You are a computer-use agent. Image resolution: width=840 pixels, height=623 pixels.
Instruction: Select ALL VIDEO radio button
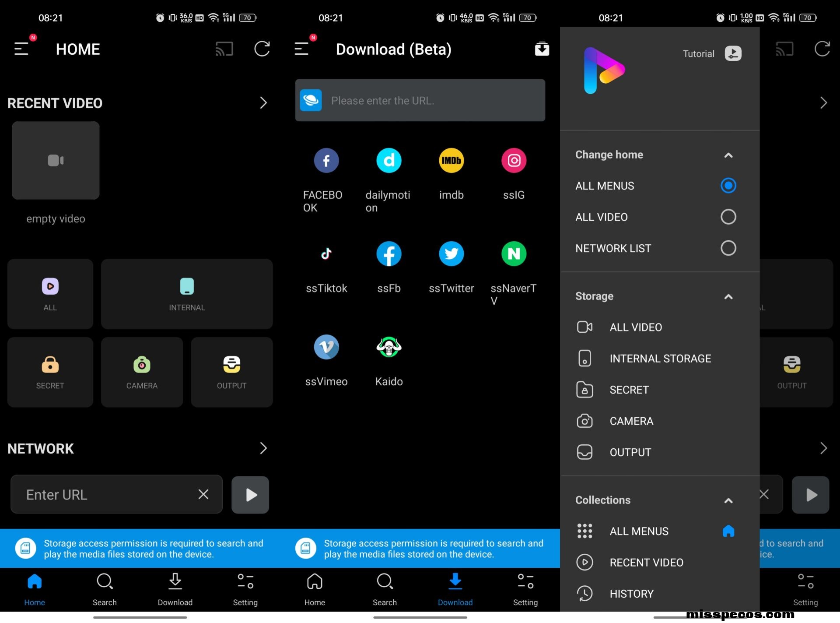(728, 217)
